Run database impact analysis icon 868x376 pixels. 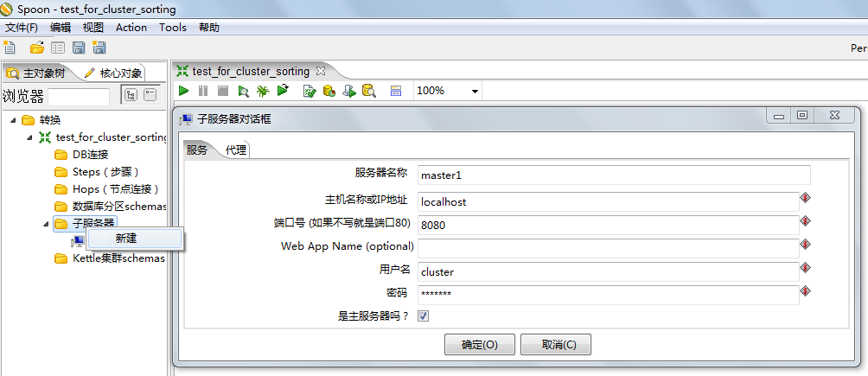329,91
